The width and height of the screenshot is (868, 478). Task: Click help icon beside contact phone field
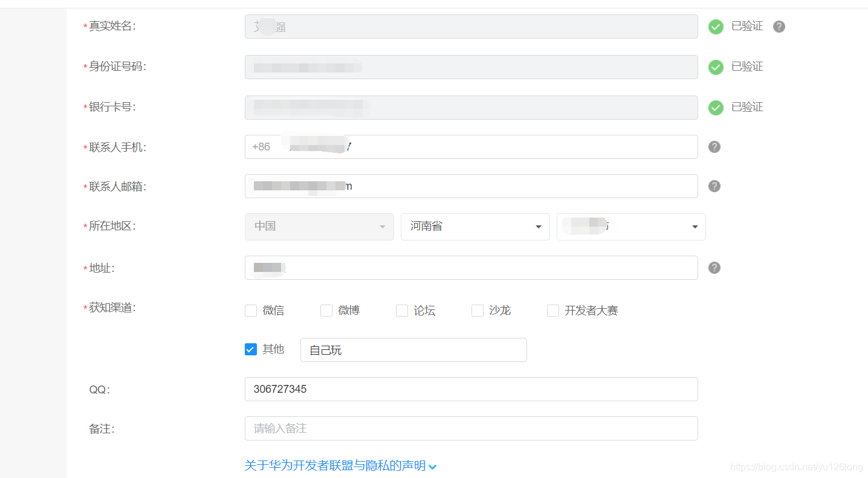714,147
